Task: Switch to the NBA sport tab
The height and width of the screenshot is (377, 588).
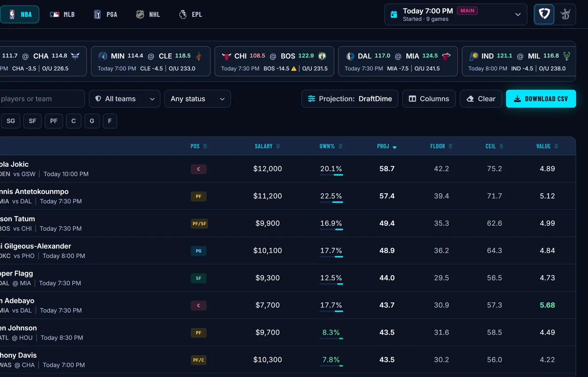Action: 19,15
